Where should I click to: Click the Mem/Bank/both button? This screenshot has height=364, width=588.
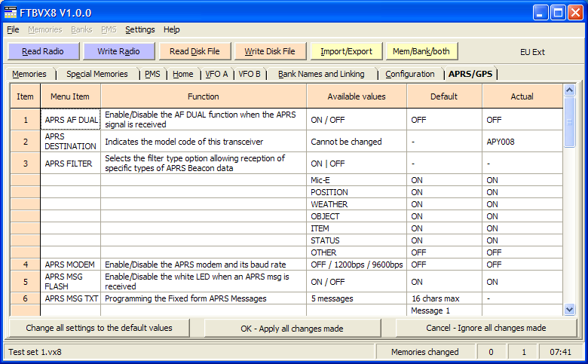point(421,51)
